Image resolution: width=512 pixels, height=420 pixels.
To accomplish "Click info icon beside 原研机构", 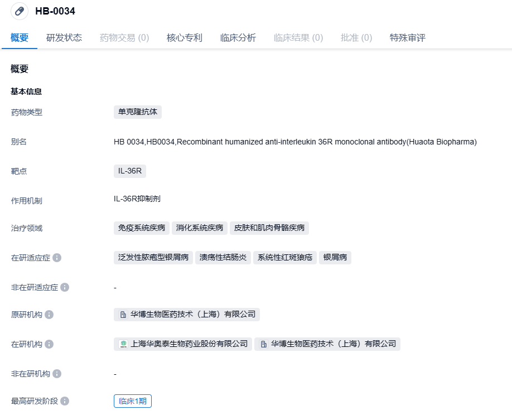I will [49, 315].
